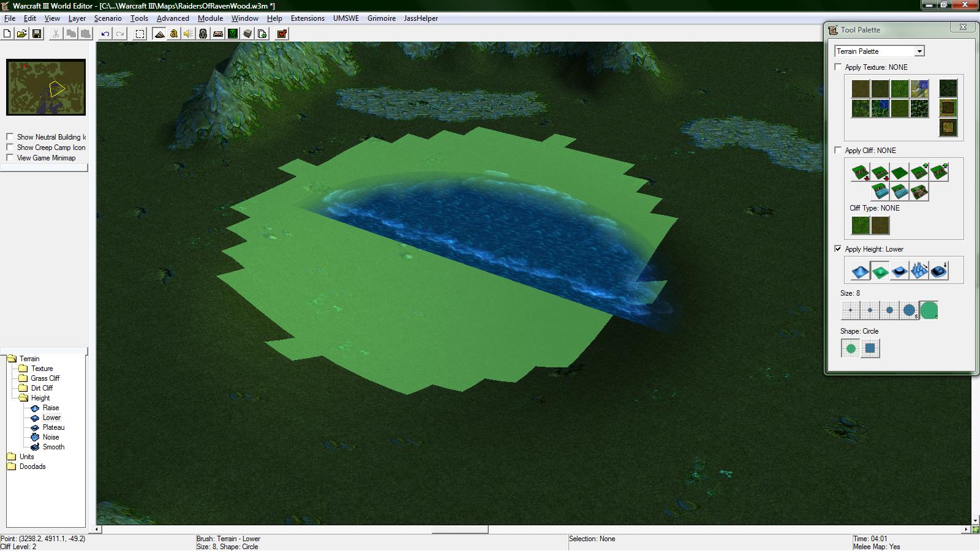Viewport: 980px width, 551px height.
Task: Toggle View Game Minimap checkbox
Action: click(10, 158)
